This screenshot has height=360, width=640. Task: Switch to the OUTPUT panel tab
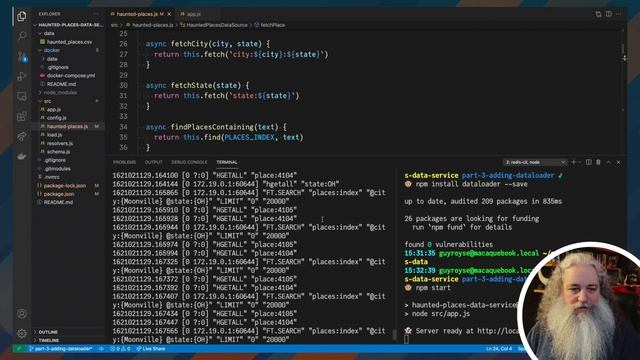point(153,162)
